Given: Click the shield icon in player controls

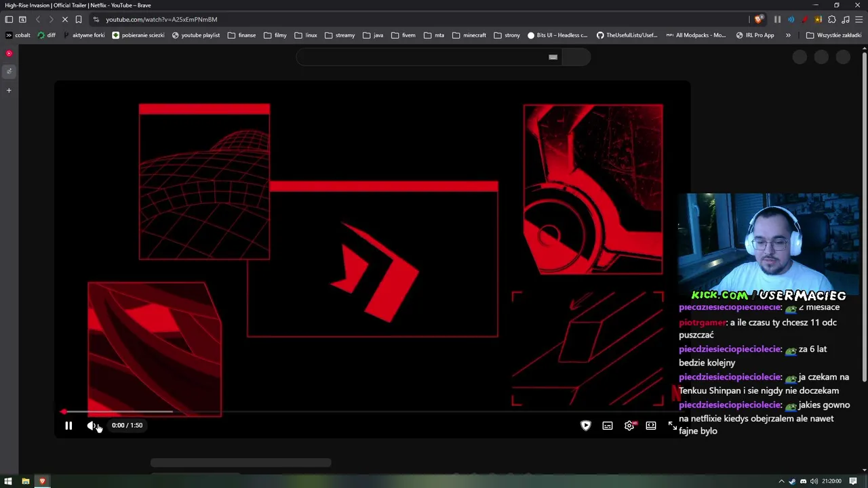Looking at the screenshot, I should click(x=586, y=426).
